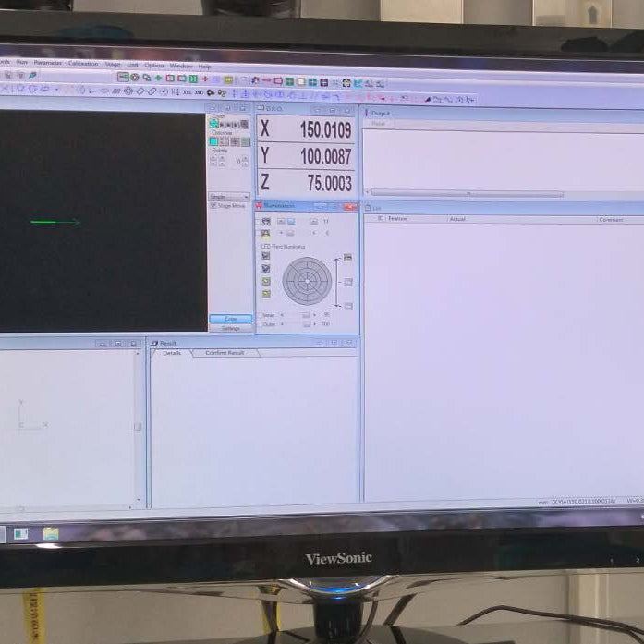
Task: Click the yellow box icon in top toolbar
Action: tap(228, 79)
